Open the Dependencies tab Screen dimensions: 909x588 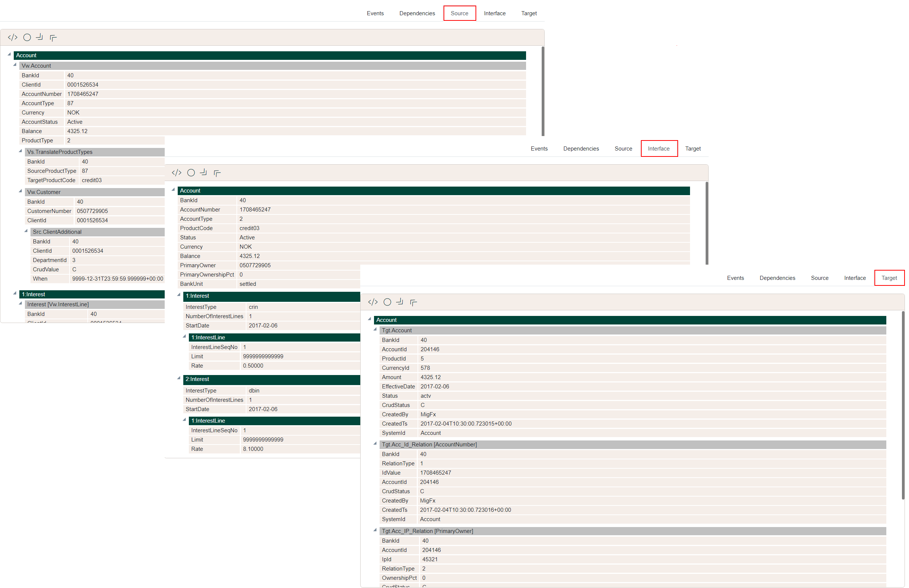417,13
